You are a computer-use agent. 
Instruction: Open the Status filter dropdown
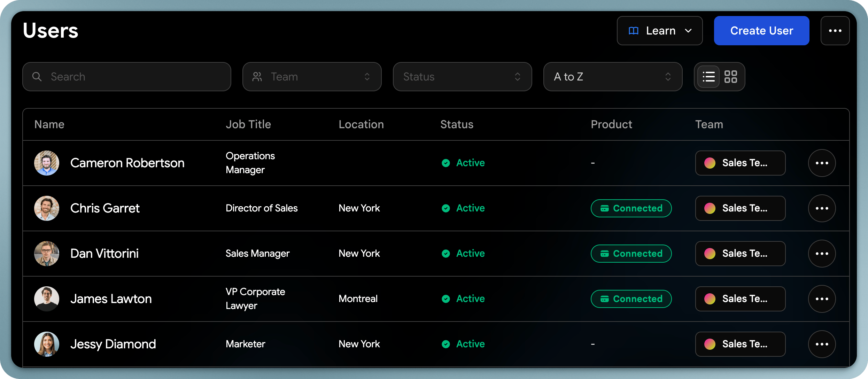coord(462,77)
